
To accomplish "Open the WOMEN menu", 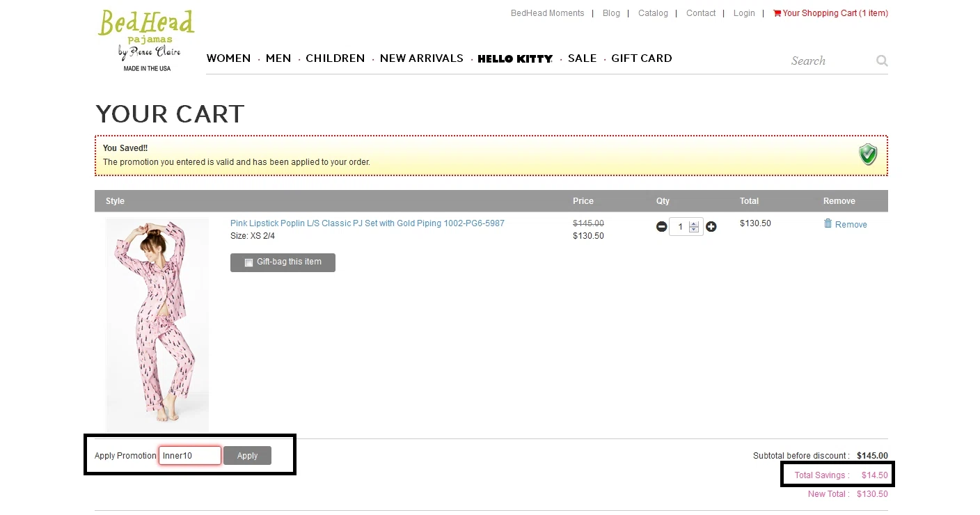I will 228,58.
